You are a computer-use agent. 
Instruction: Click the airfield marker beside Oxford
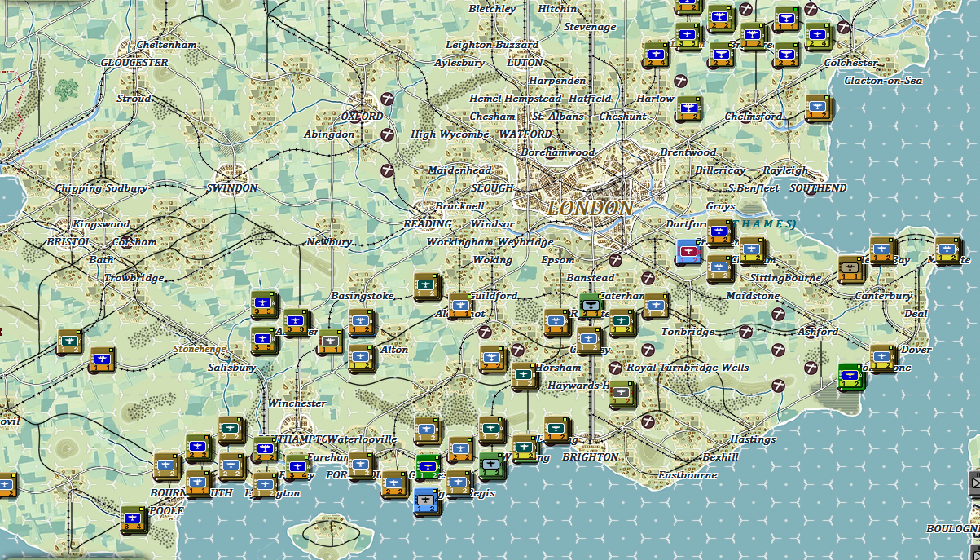388,99
